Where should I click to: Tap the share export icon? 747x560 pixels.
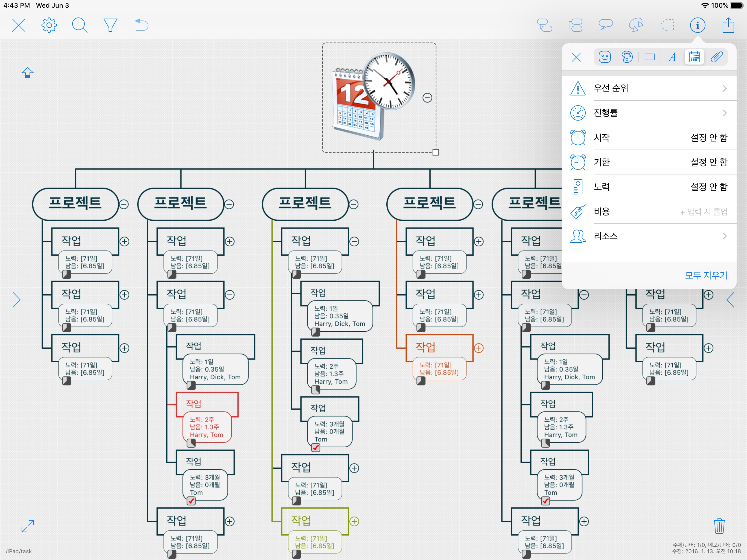(x=728, y=25)
